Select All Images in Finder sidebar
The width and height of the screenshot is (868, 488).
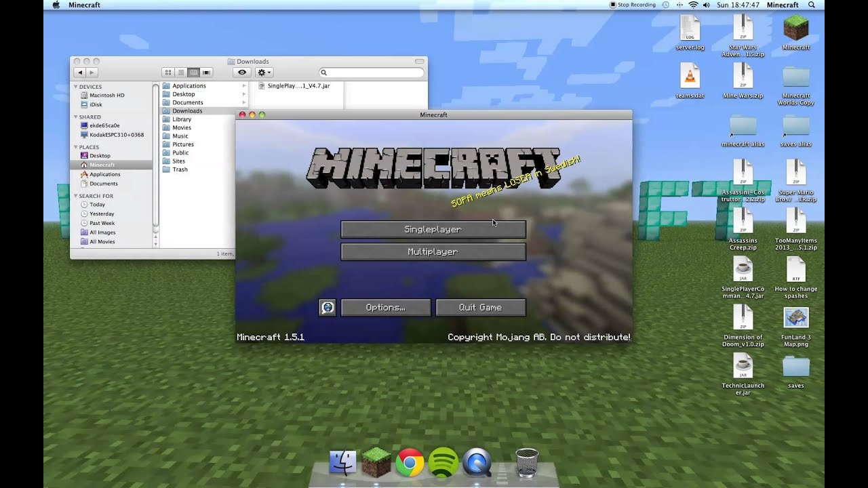(x=98, y=232)
